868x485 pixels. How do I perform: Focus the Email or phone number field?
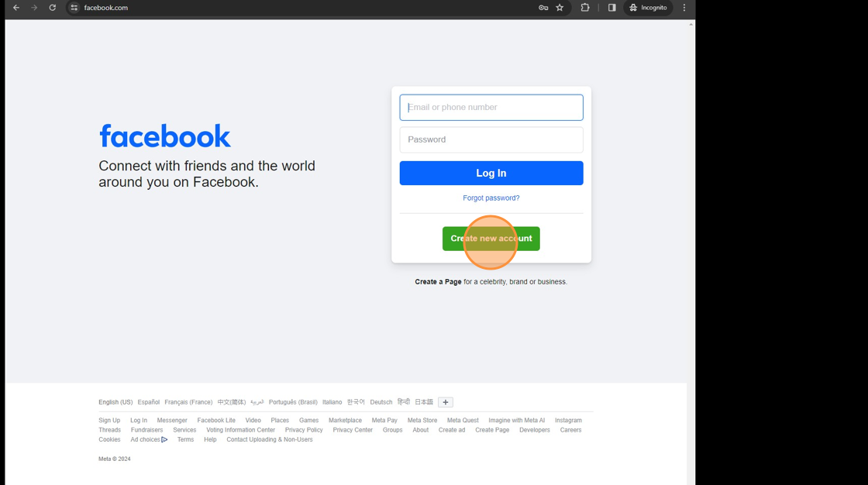pos(491,108)
